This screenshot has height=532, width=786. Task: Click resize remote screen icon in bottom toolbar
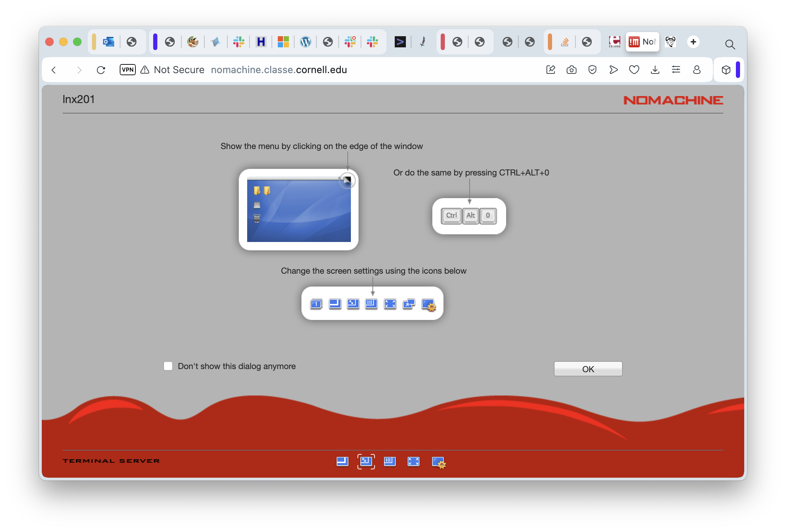(390, 462)
